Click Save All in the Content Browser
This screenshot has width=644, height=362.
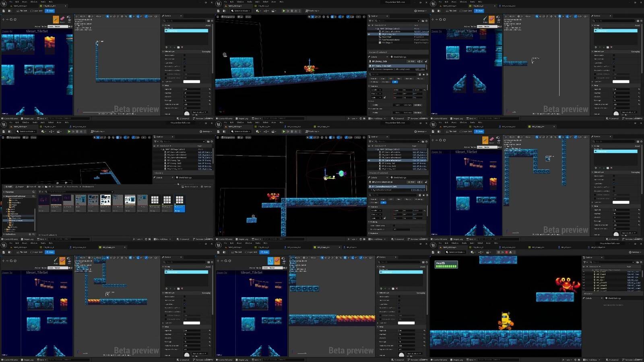(31, 187)
